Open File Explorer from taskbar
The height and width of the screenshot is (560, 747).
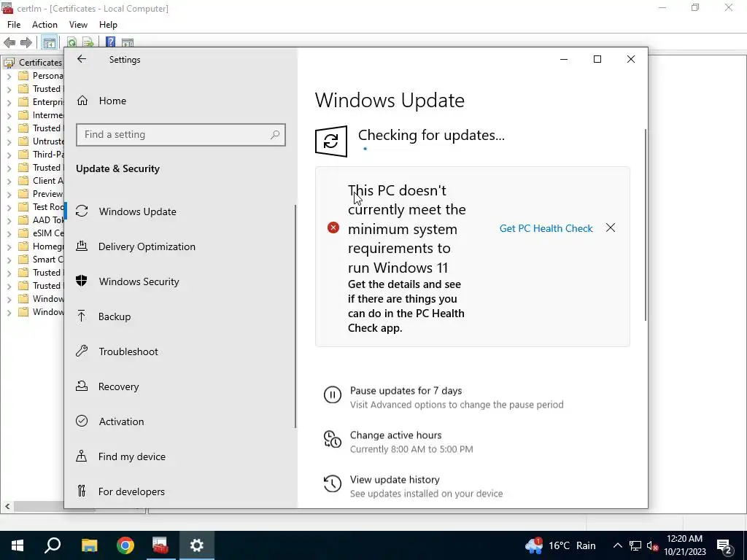(x=89, y=545)
